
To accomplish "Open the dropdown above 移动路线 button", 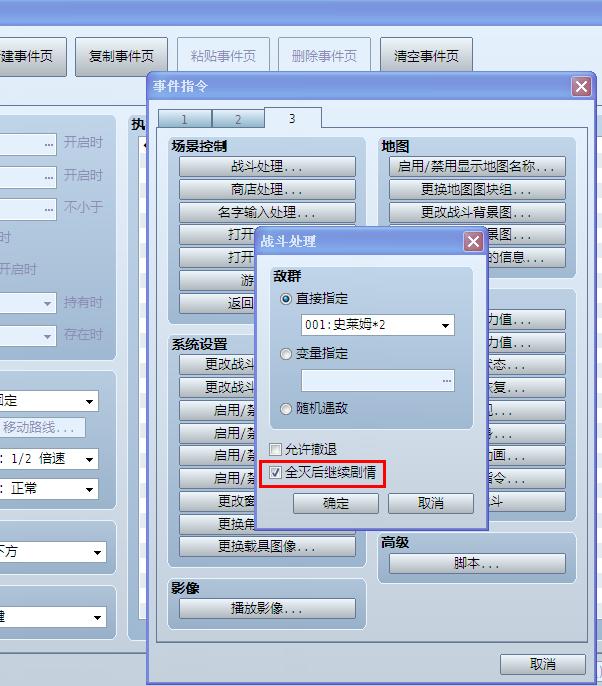I will [49, 401].
